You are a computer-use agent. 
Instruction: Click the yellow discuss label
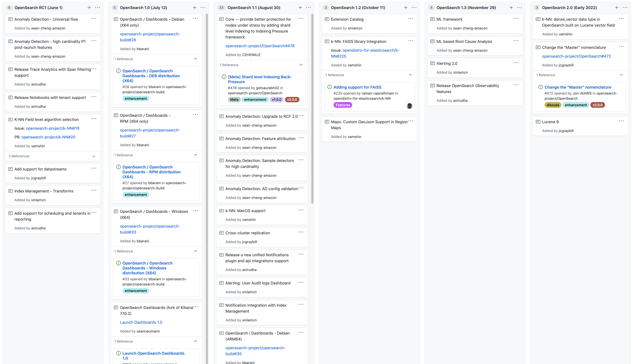[553, 105]
